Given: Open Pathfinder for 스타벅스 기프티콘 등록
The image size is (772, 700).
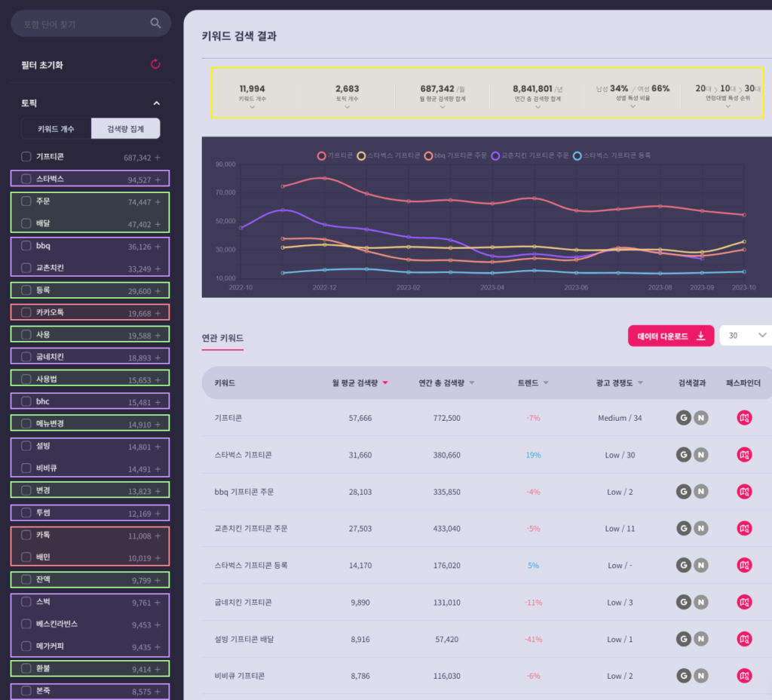Looking at the screenshot, I should click(x=744, y=565).
